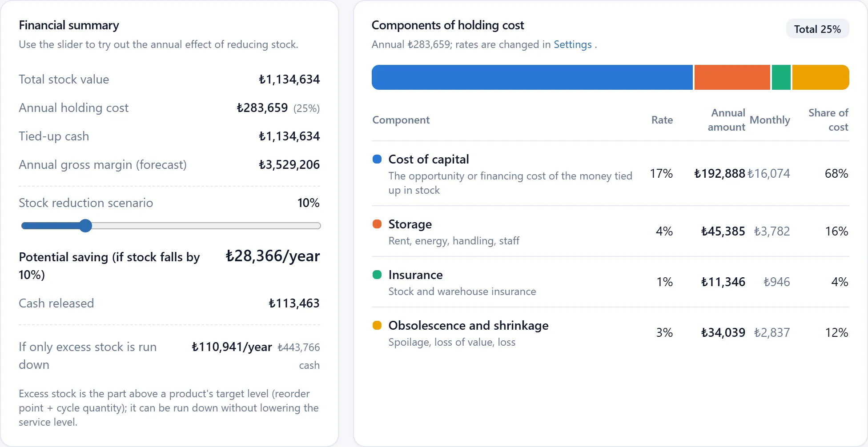Click the stock reduction slider handle

(x=85, y=226)
